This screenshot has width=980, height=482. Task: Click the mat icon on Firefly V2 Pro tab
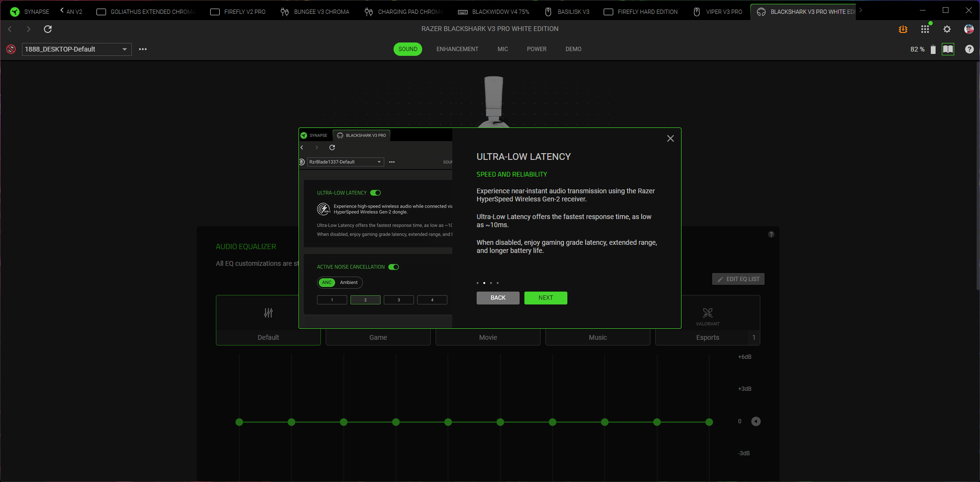[x=215, y=12]
